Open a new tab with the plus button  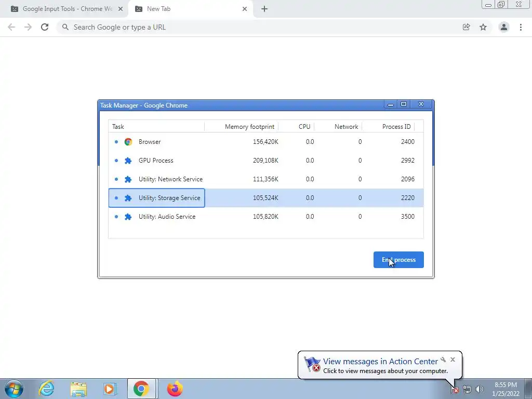(x=264, y=9)
